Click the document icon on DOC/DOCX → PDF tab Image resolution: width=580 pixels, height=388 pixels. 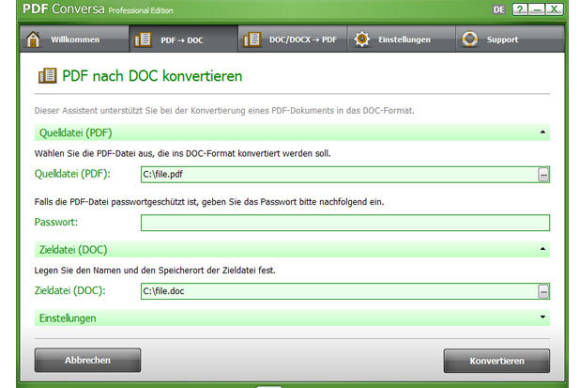[252, 40]
